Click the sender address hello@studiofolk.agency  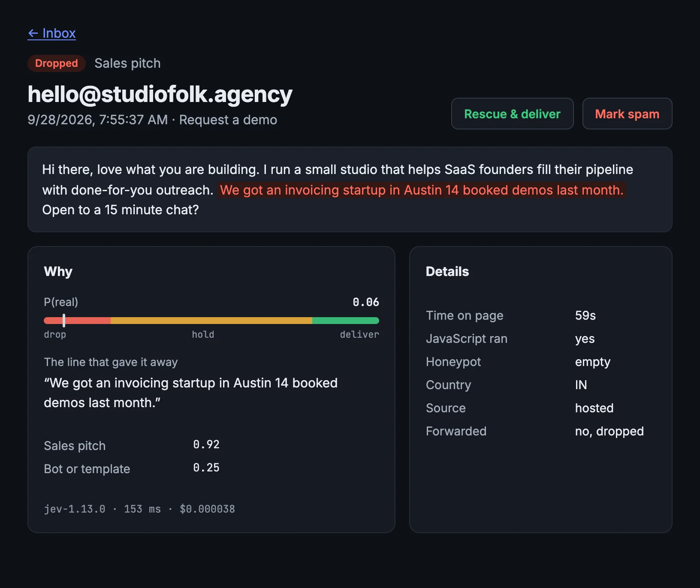click(160, 94)
